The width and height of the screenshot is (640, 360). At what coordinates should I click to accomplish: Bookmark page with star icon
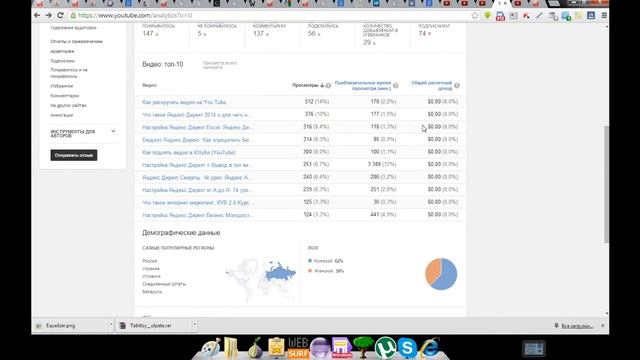(475, 16)
